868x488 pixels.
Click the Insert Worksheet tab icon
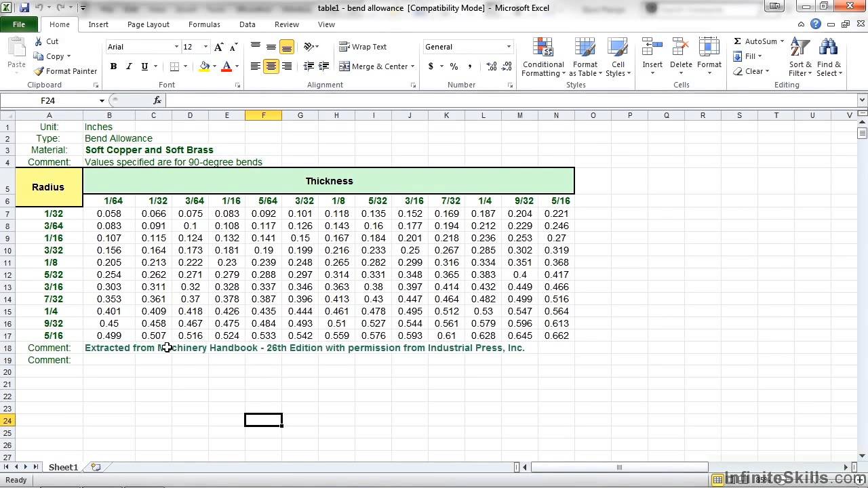(x=96, y=467)
